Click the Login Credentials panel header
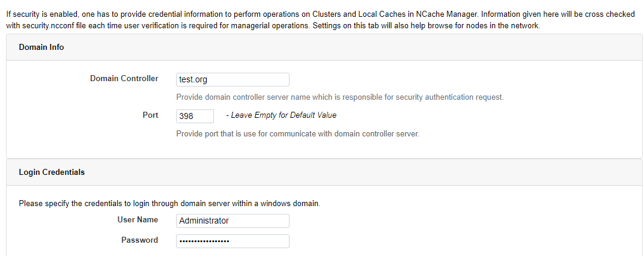 [324, 172]
